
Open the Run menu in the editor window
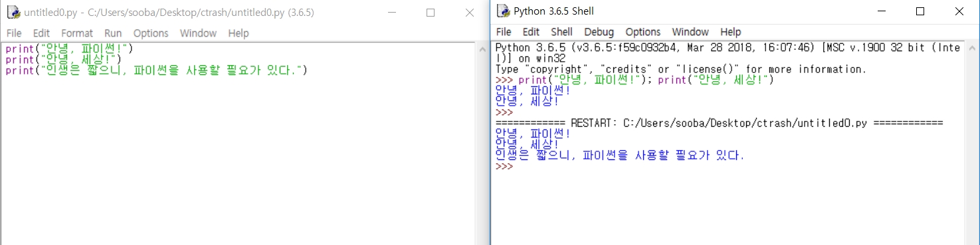[113, 33]
